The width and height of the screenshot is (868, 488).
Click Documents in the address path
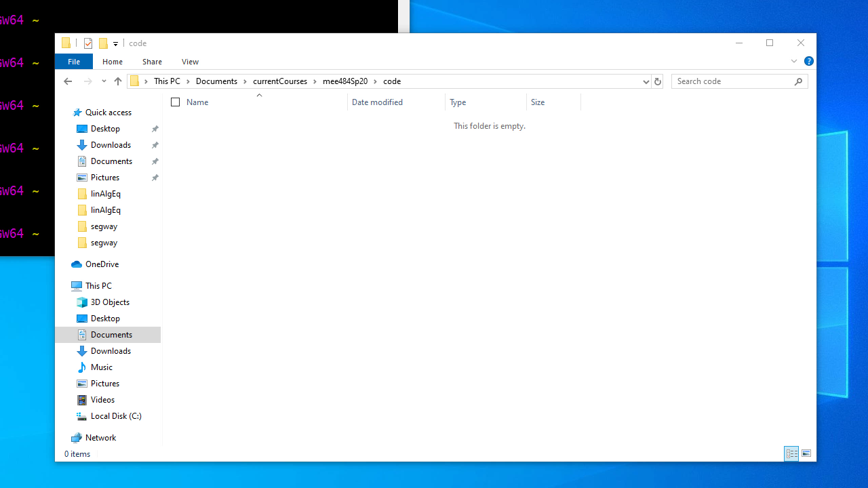coord(216,81)
